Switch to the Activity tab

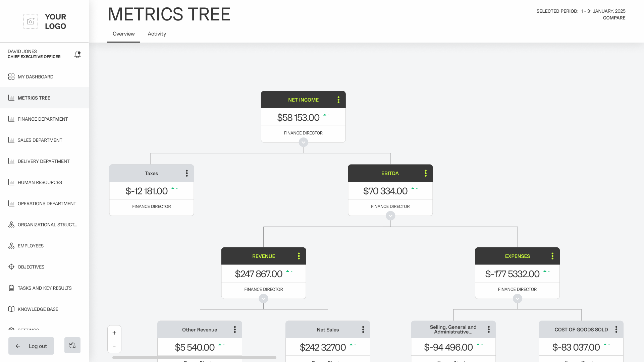[157, 34]
